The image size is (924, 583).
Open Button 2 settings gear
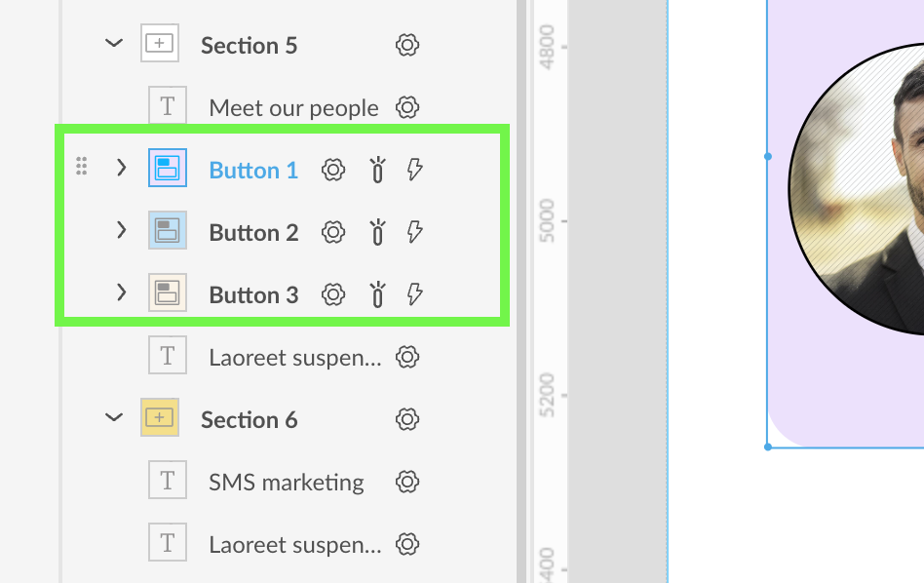[333, 232]
